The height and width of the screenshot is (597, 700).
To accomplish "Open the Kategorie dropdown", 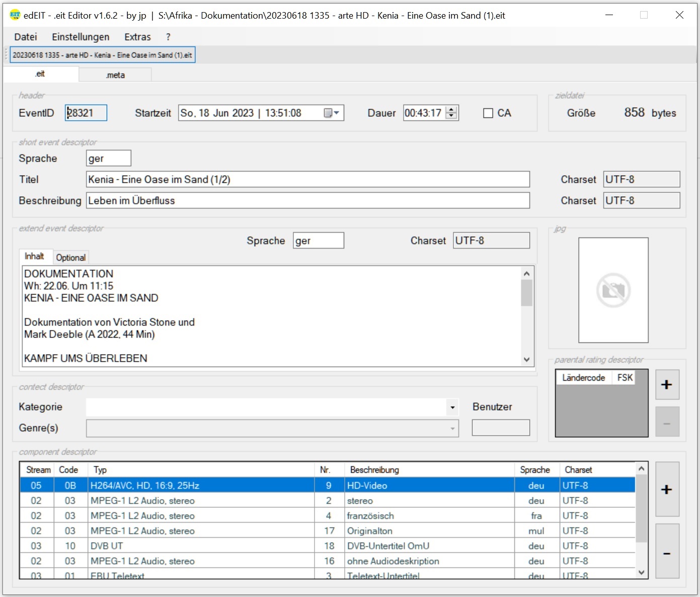I will [x=452, y=407].
